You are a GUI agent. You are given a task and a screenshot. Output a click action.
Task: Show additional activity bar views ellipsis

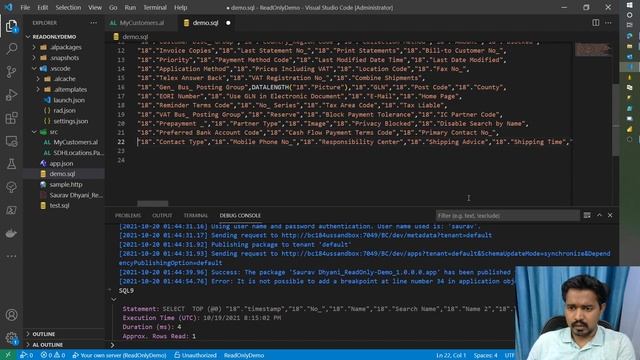pos(11,256)
